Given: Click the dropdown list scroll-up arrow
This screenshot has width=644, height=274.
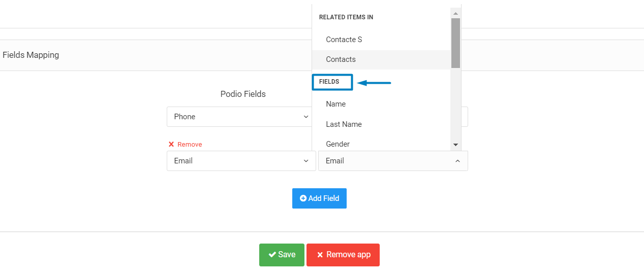Looking at the screenshot, I should pos(455,13).
